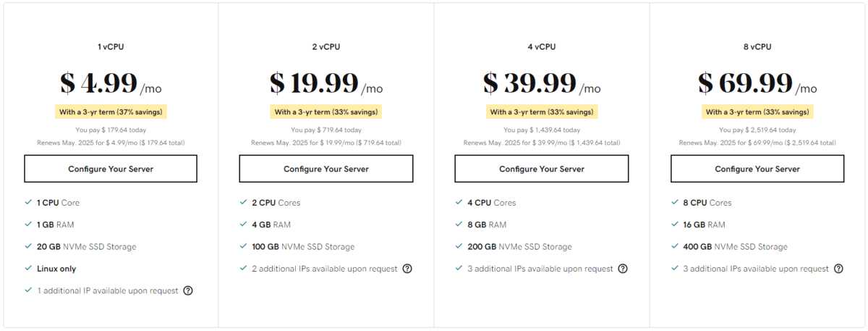Click 100 GB NVMe SSD Storage feature
Screen dimensions: 868x331
tap(304, 247)
